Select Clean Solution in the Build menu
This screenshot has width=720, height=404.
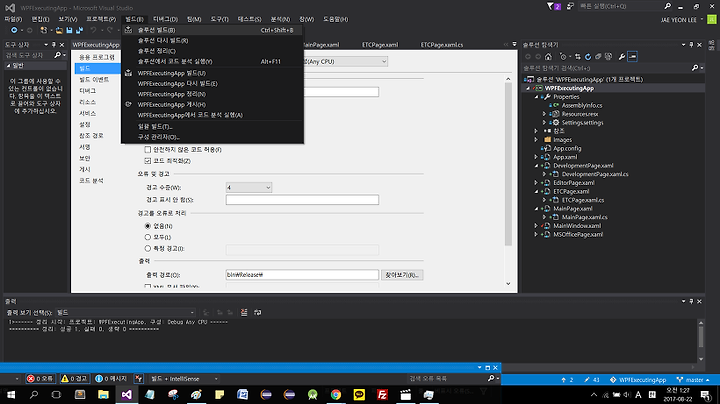[x=212, y=51]
